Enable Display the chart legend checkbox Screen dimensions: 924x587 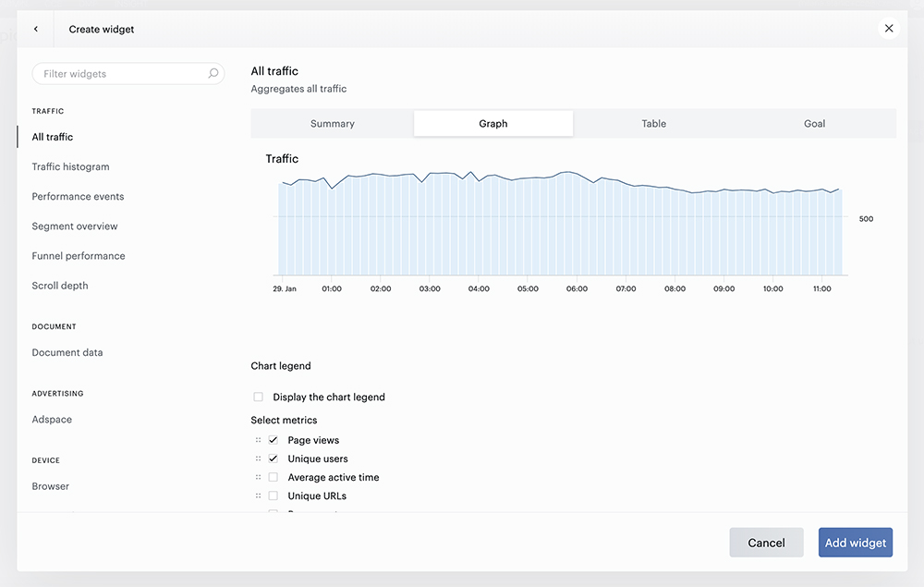point(258,397)
